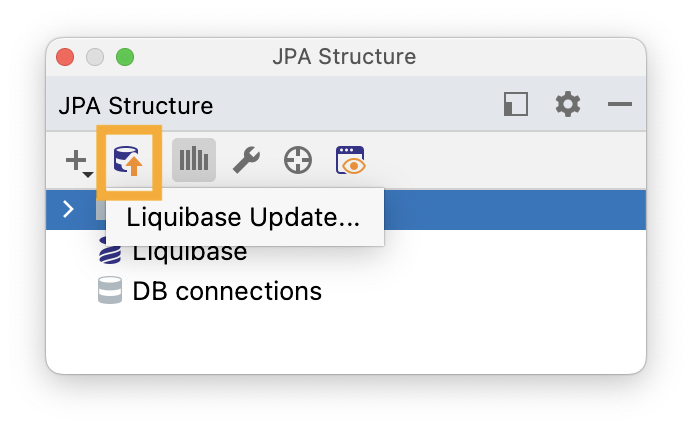Click the Liquibase Update database arrow icon
Screen dimensions: 692x428
(x=128, y=161)
